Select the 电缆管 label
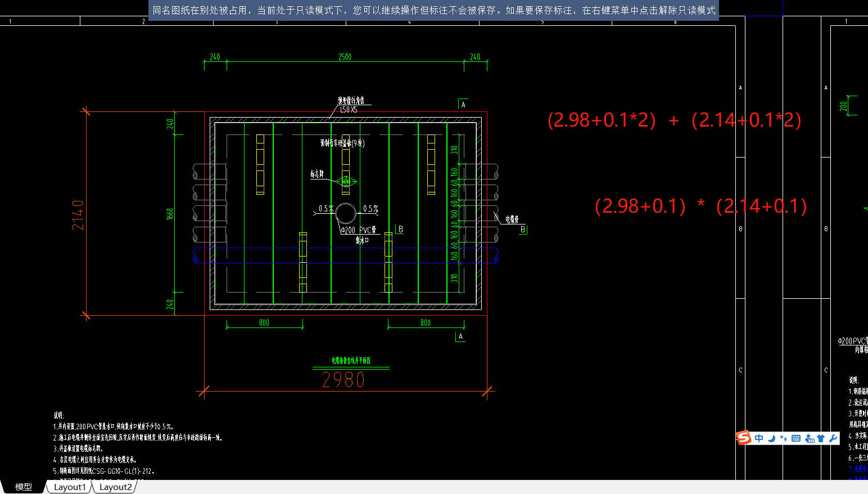 pyautogui.click(x=512, y=219)
